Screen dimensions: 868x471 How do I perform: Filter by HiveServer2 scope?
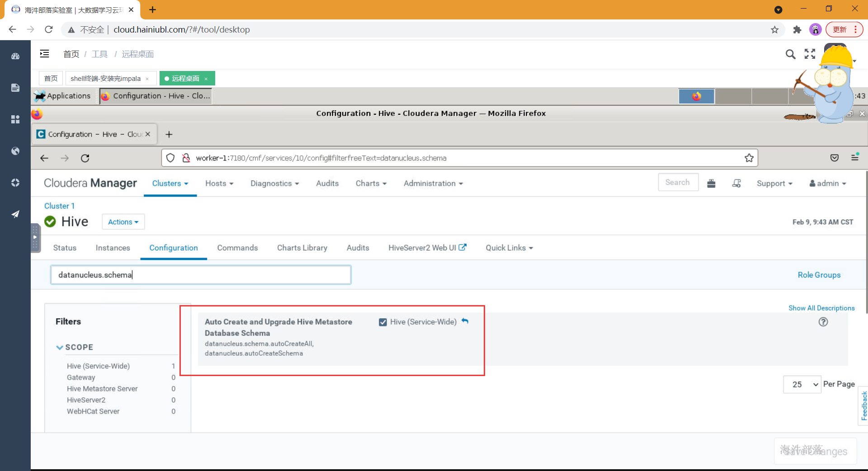pyautogui.click(x=86, y=400)
